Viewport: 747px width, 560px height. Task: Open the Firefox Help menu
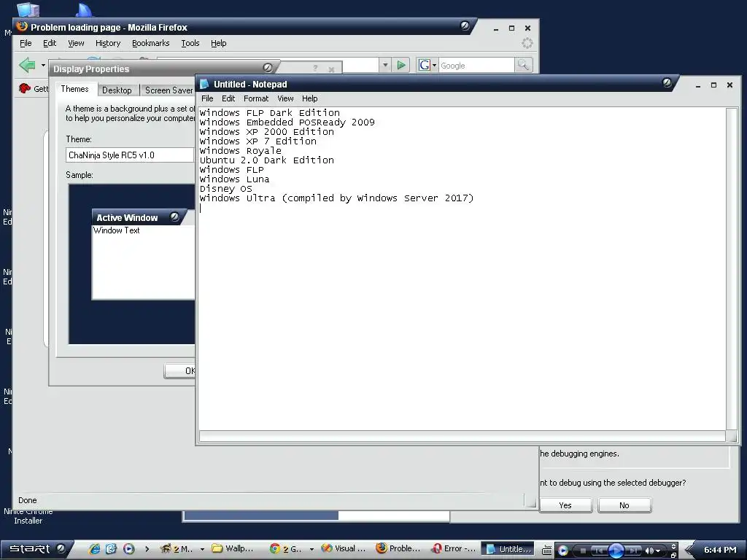pyautogui.click(x=218, y=43)
